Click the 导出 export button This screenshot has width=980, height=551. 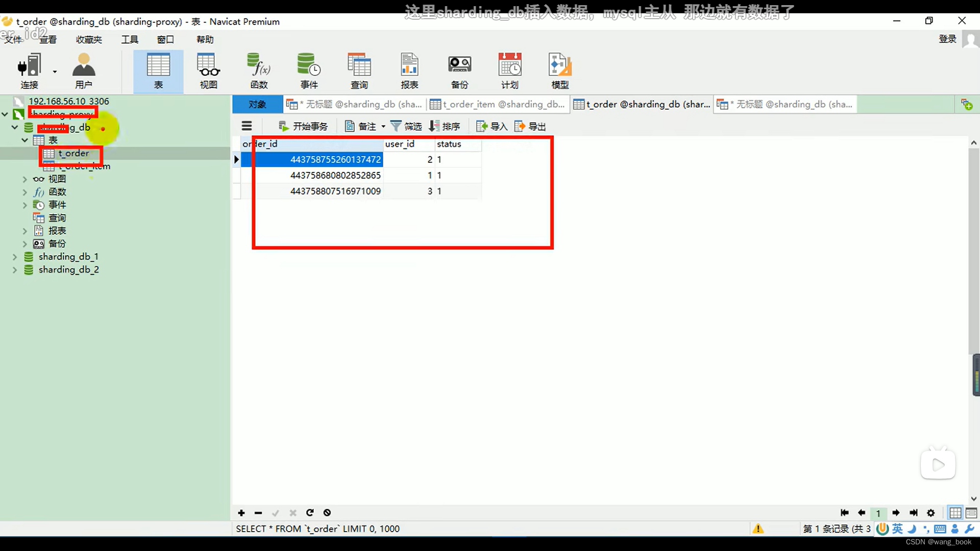530,126
